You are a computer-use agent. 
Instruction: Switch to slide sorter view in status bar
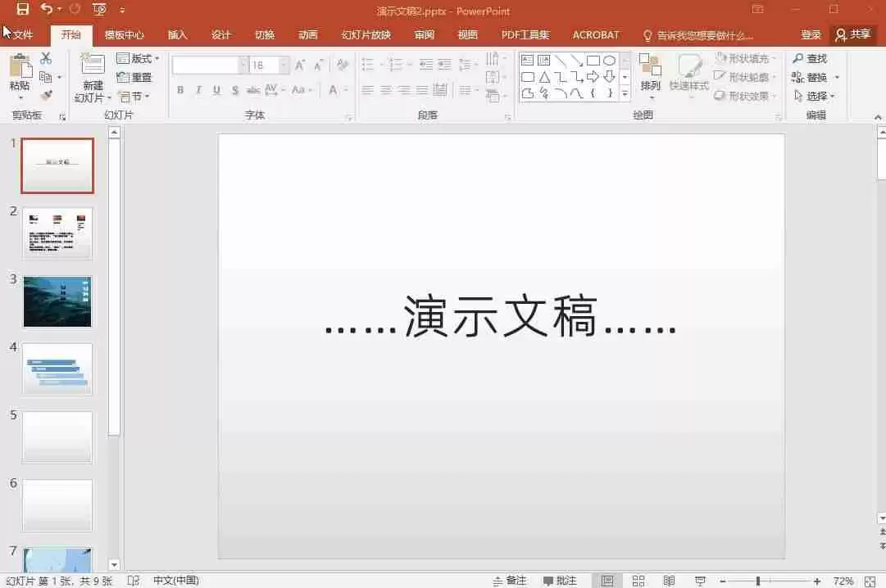(x=638, y=580)
